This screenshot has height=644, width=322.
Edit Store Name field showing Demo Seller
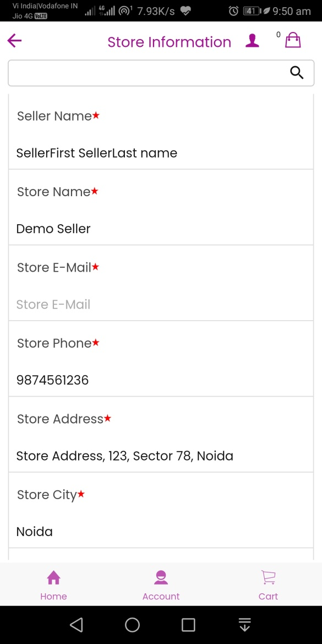pyautogui.click(x=161, y=229)
